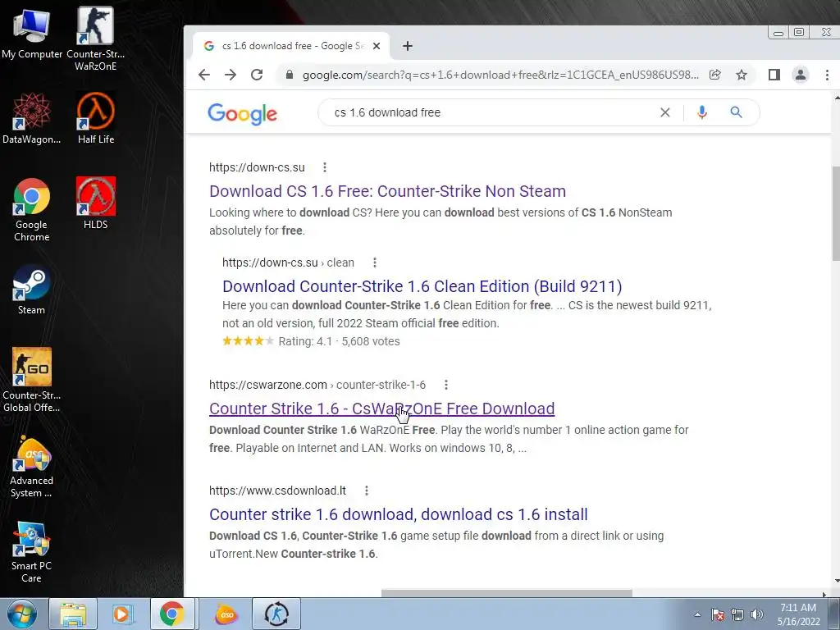The height and width of the screenshot is (630, 840).
Task: Close the cs 1.6 download tab
Action: 377,46
